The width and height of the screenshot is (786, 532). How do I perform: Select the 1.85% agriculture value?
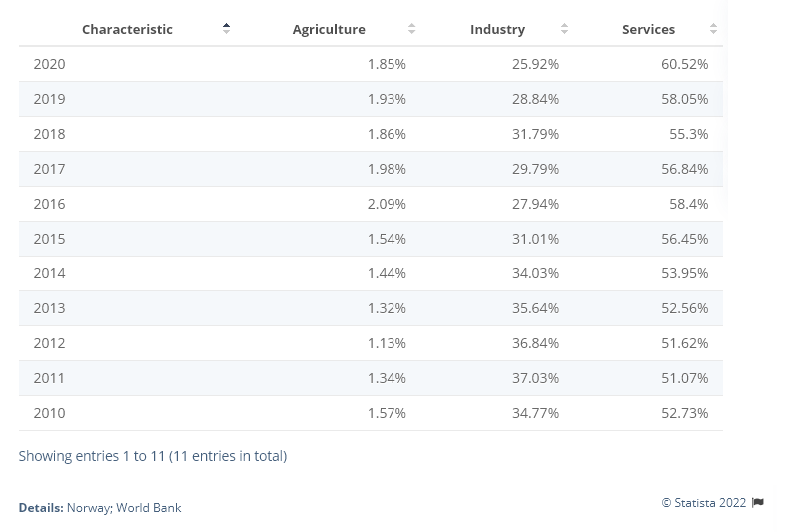[387, 64]
